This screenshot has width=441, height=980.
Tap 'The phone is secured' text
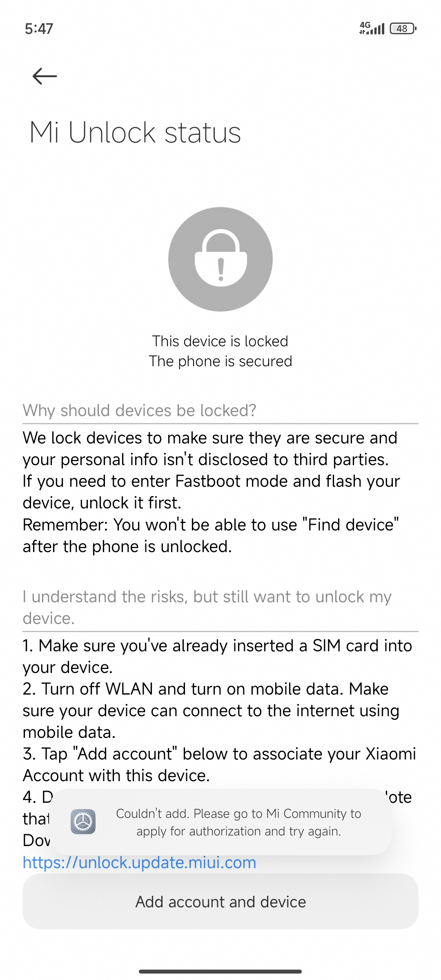(220, 361)
